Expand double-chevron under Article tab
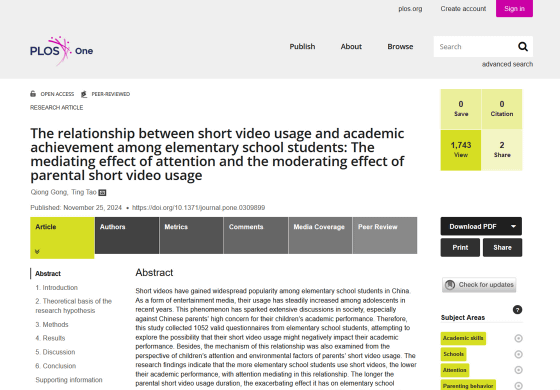Image resolution: width=560 pixels, height=390 pixels. (37, 252)
